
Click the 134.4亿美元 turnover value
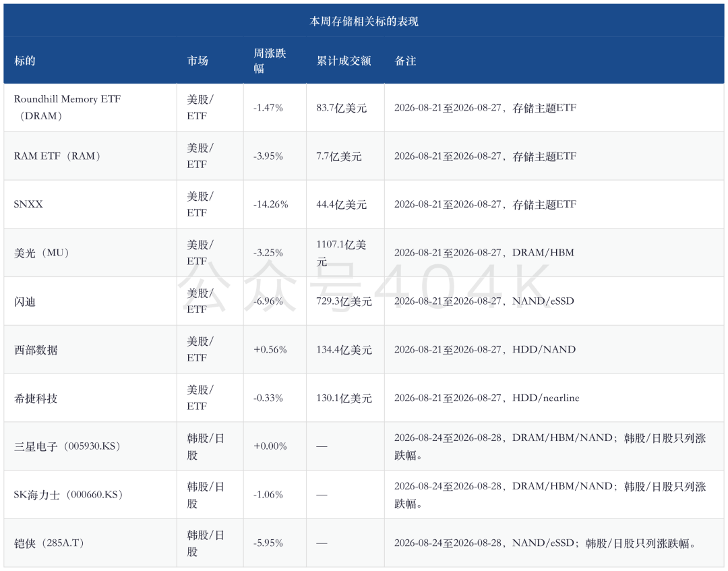pos(344,350)
